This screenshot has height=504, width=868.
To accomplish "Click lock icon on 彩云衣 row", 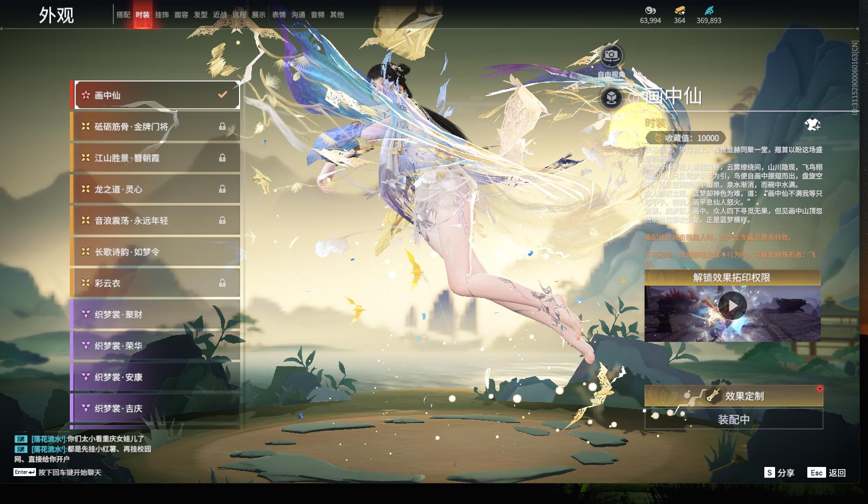I will (222, 283).
